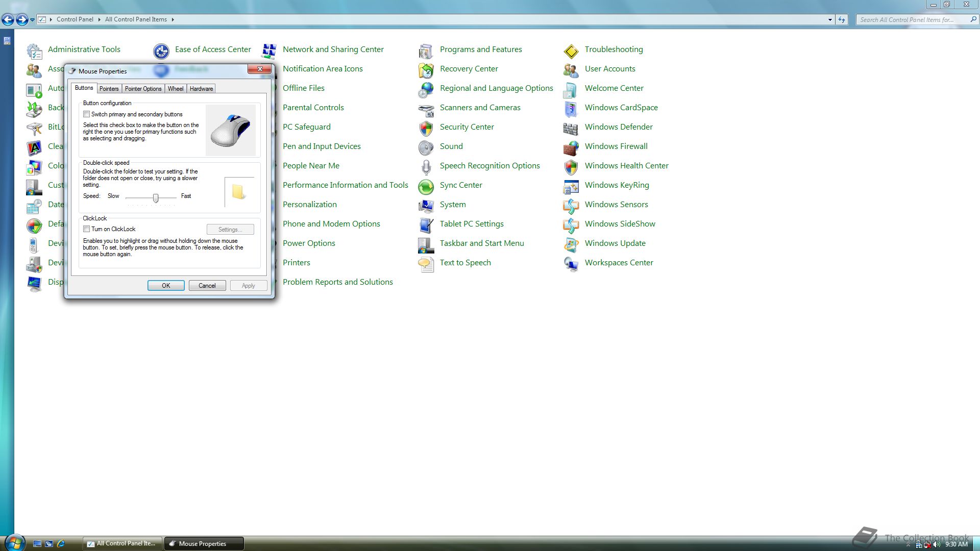The height and width of the screenshot is (551, 980).
Task: Switch to All Control Panel Items taskbar button
Action: [x=122, y=544]
